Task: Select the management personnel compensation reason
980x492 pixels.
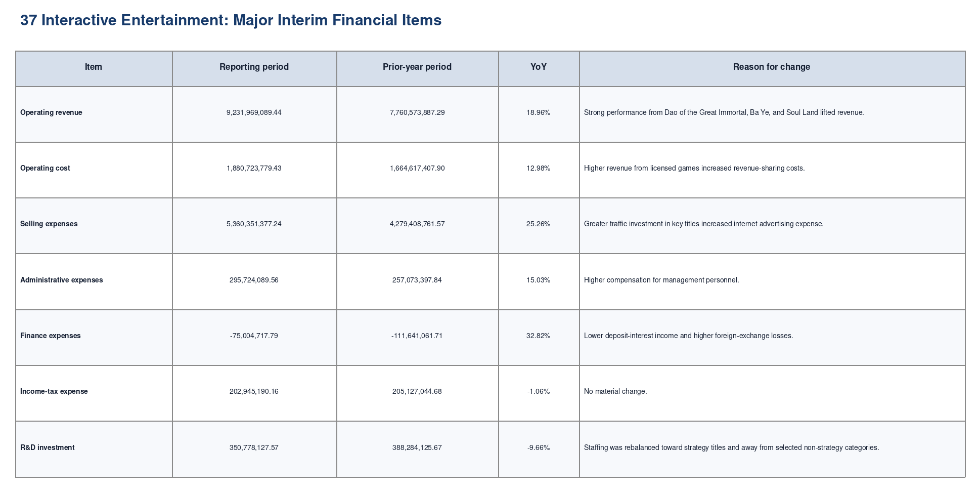Action: pyautogui.click(x=661, y=280)
